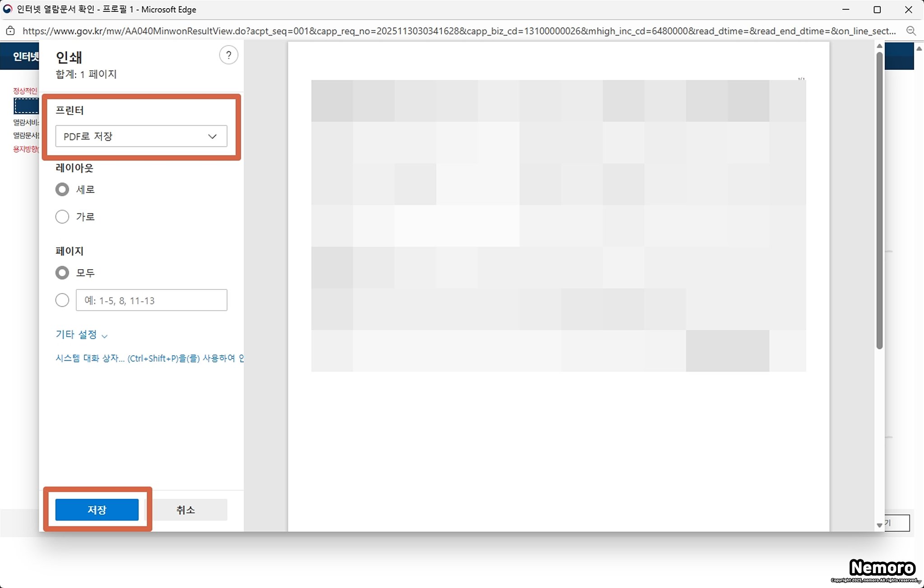This screenshot has height=588, width=924.
Task: Click the 취소 cancel button
Action: (x=185, y=510)
